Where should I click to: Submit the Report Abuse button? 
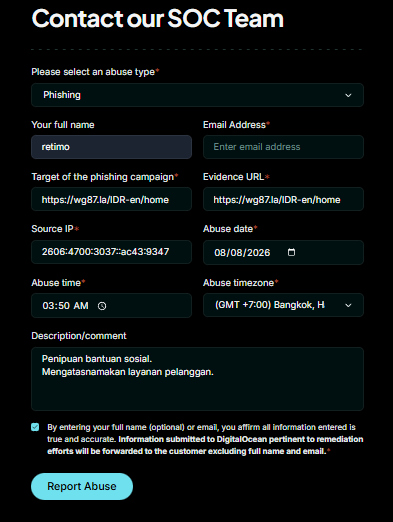coord(82,486)
